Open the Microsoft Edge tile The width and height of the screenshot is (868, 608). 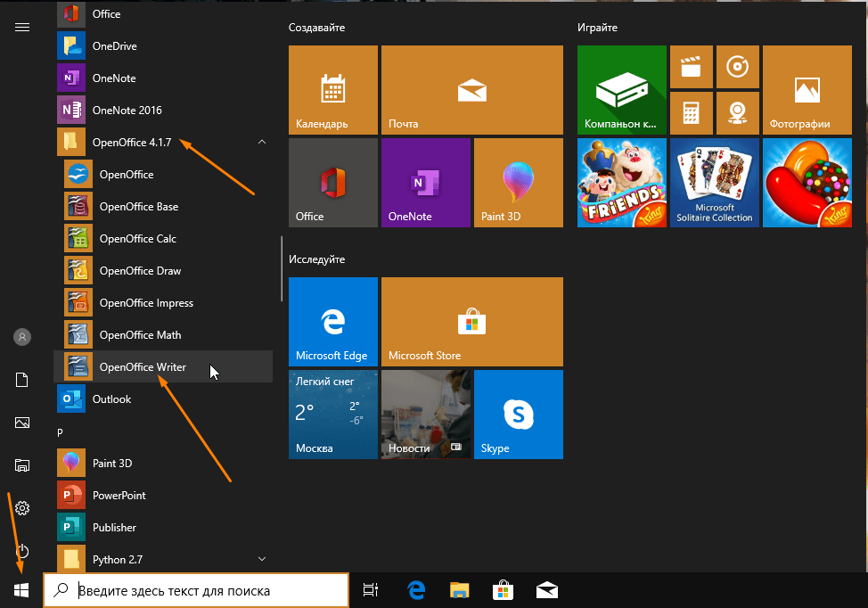point(333,322)
